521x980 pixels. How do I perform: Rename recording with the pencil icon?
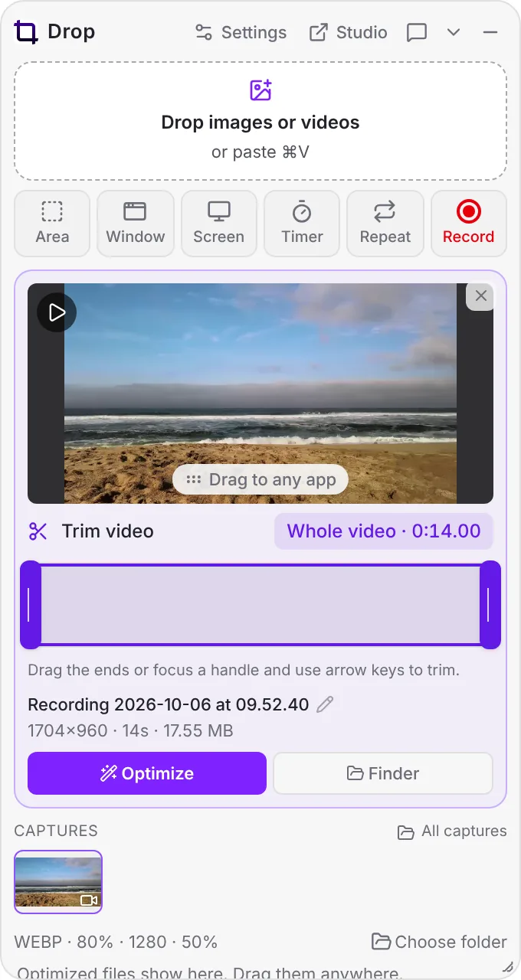tap(325, 704)
